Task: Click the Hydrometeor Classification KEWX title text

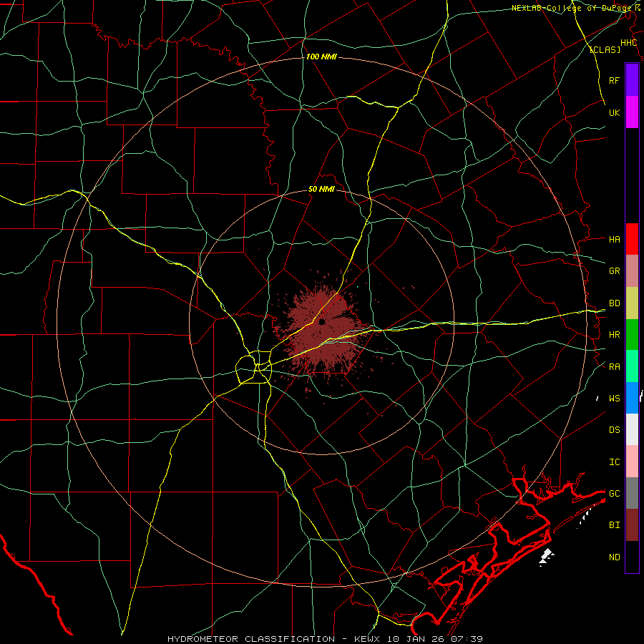Action: point(325,639)
